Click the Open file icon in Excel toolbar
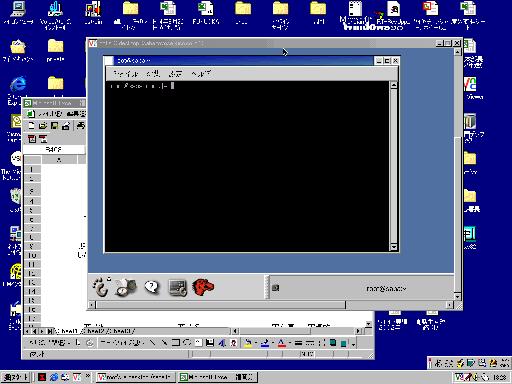The width and height of the screenshot is (512, 384). click(x=43, y=126)
